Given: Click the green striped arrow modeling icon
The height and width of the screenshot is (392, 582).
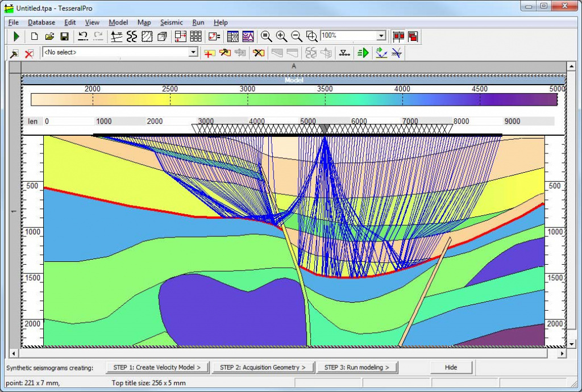Looking at the screenshot, I should (363, 53).
